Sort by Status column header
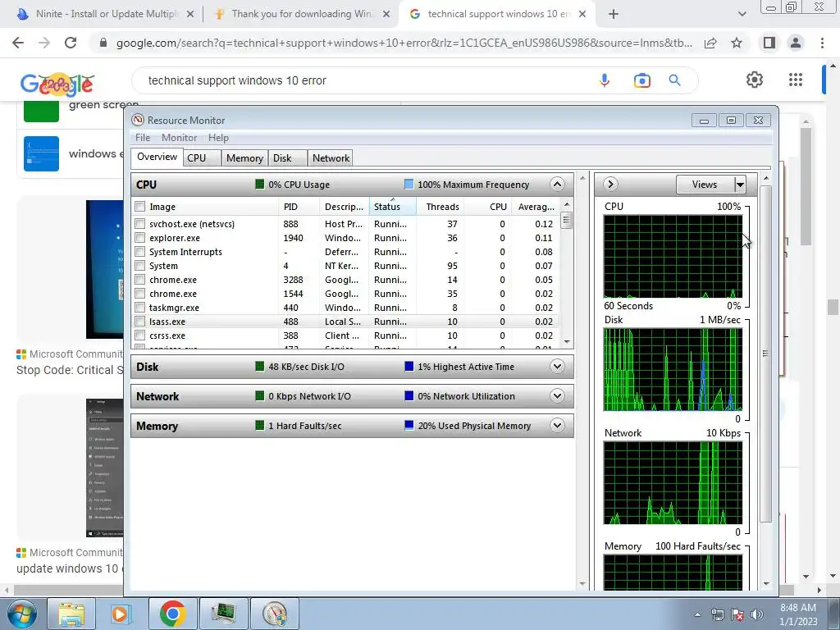The height and width of the screenshot is (630, 840). [393, 207]
